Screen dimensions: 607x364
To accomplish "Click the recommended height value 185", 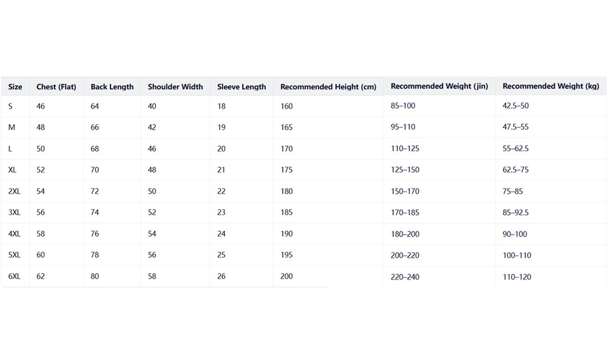I will click(x=287, y=212).
